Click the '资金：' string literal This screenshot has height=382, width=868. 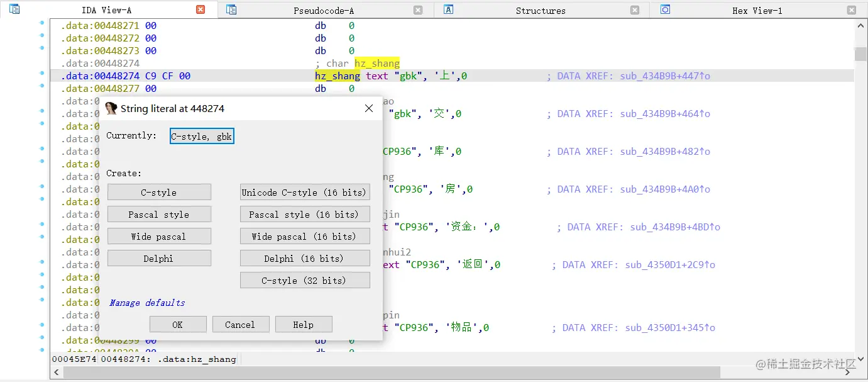469,227
